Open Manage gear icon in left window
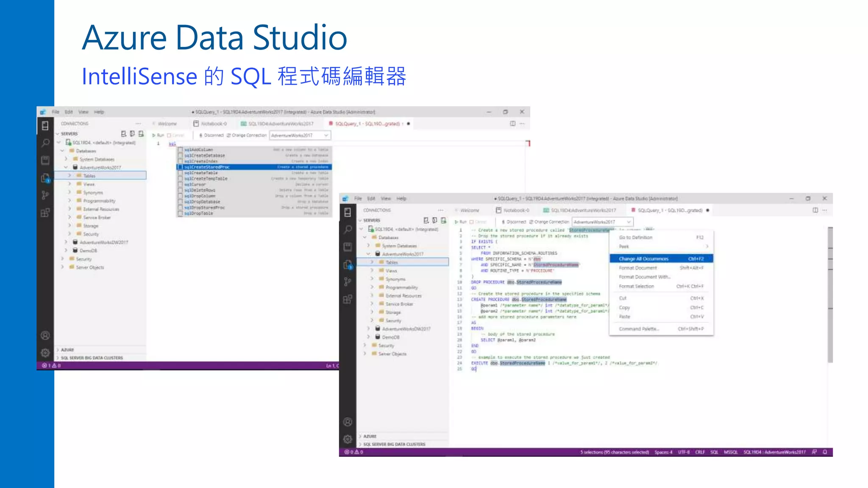The width and height of the screenshot is (868, 488). pyautogui.click(x=45, y=352)
